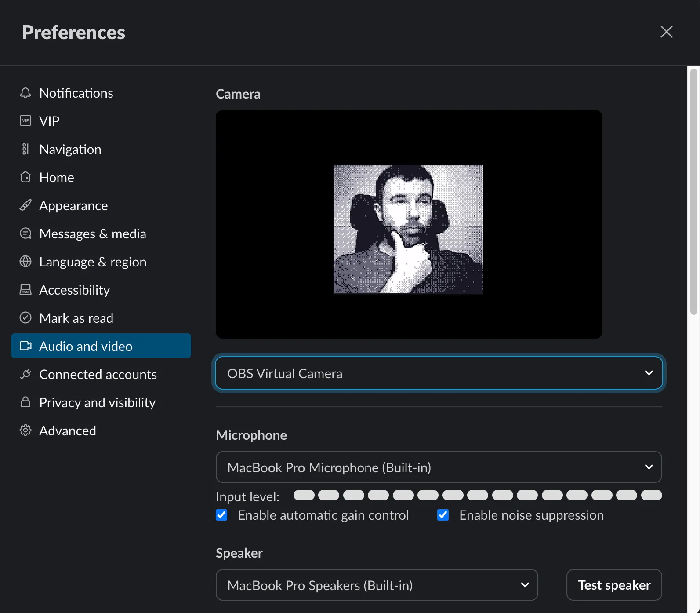Click the keyboard icon for Accessibility

pyautogui.click(x=25, y=290)
